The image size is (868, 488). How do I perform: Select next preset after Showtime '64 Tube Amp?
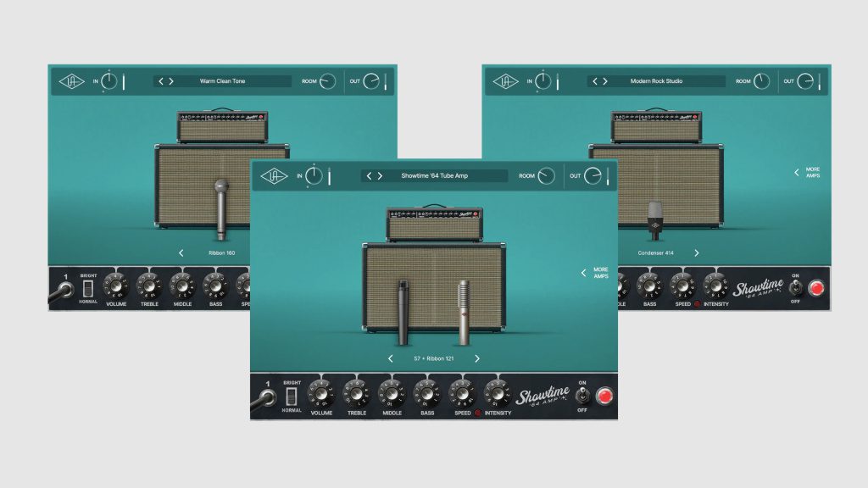(380, 176)
